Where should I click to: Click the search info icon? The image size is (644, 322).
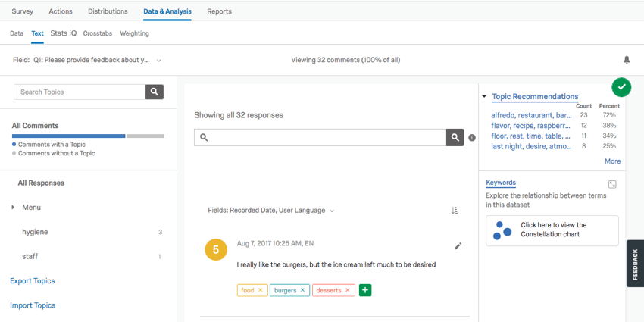tap(472, 138)
